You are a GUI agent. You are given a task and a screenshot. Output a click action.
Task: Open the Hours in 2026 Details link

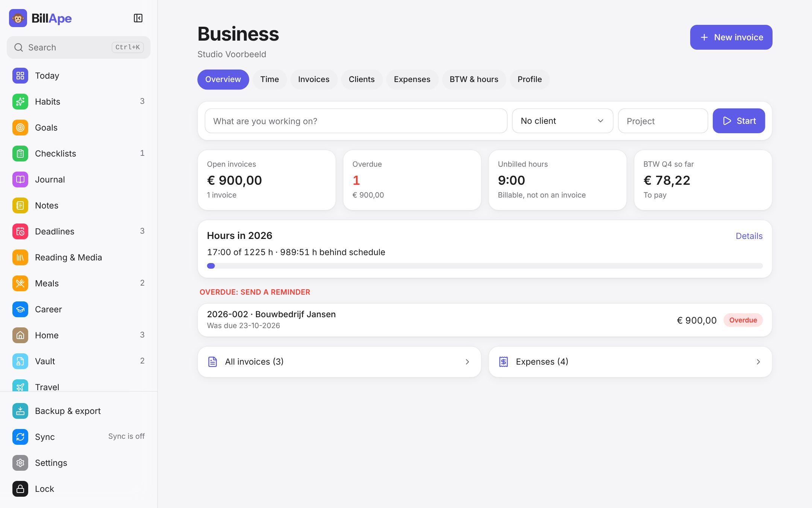pyautogui.click(x=749, y=236)
